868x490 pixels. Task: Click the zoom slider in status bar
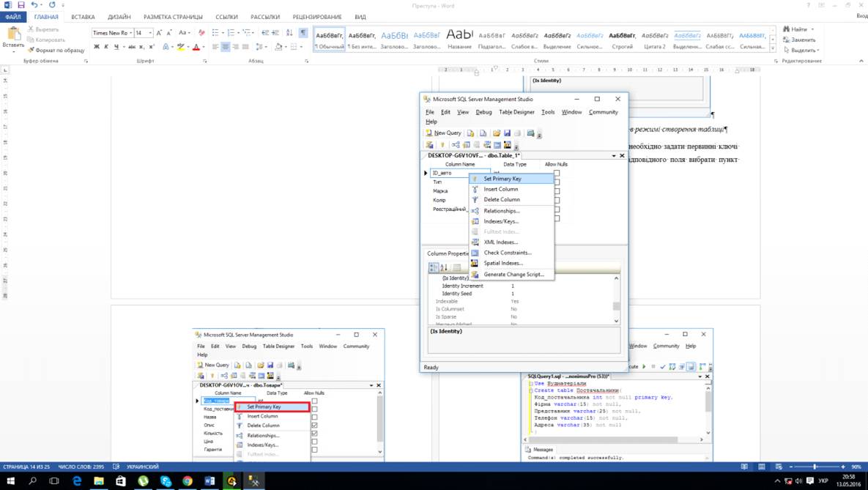click(816, 467)
